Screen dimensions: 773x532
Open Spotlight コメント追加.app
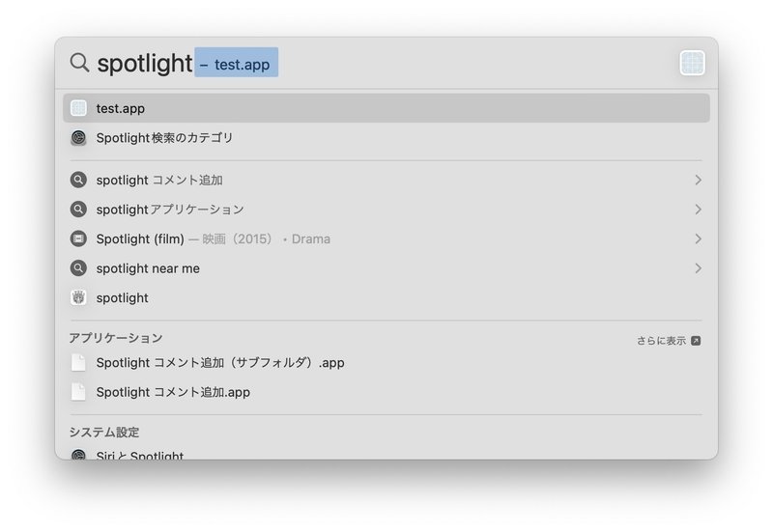click(386, 392)
